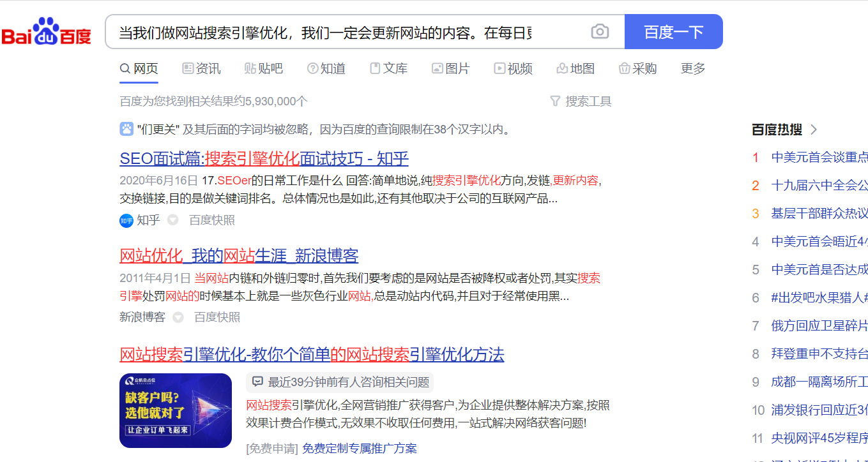868x462 pixels.
Task: Open hot search item 中美元首会谈重点
Action: click(x=819, y=157)
